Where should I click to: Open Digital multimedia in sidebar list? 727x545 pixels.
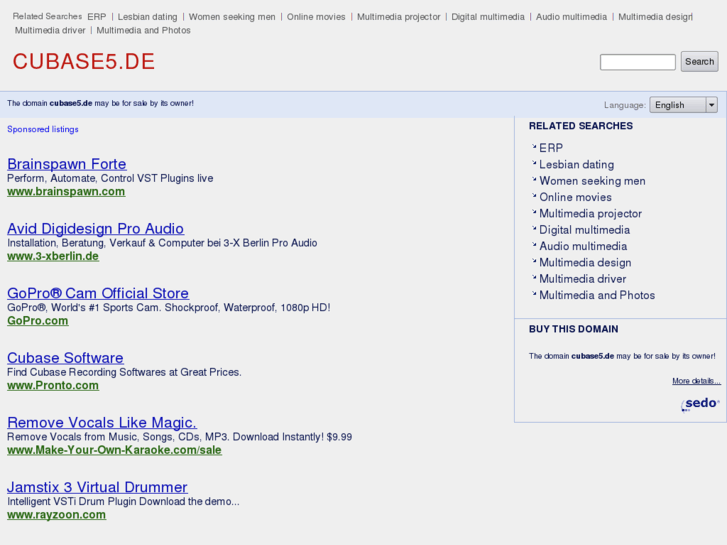click(585, 230)
